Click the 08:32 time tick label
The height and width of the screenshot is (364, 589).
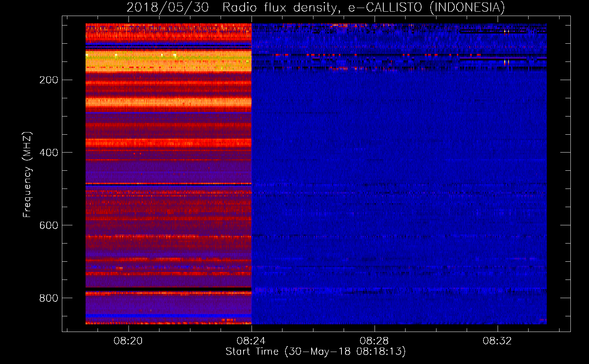coord(497,341)
